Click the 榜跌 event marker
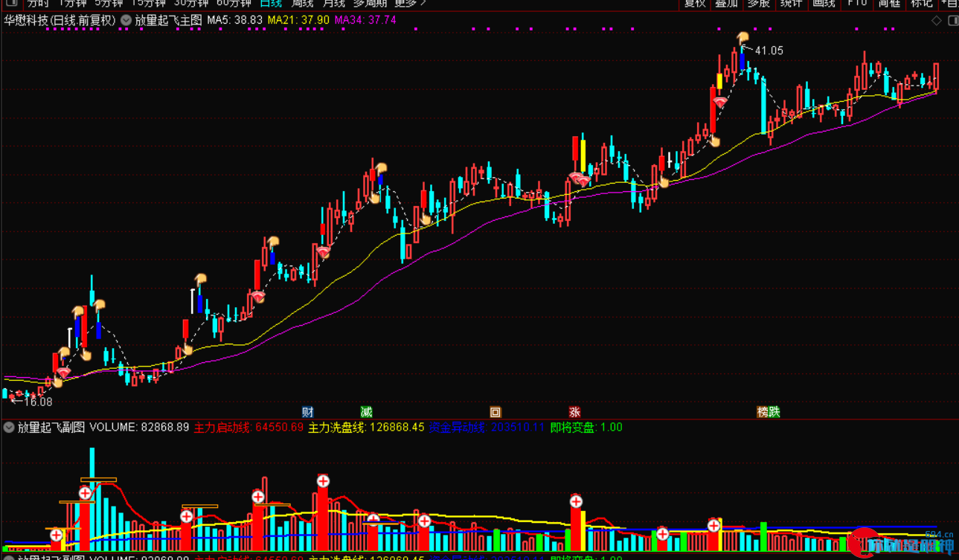The height and width of the screenshot is (560, 959). (769, 412)
